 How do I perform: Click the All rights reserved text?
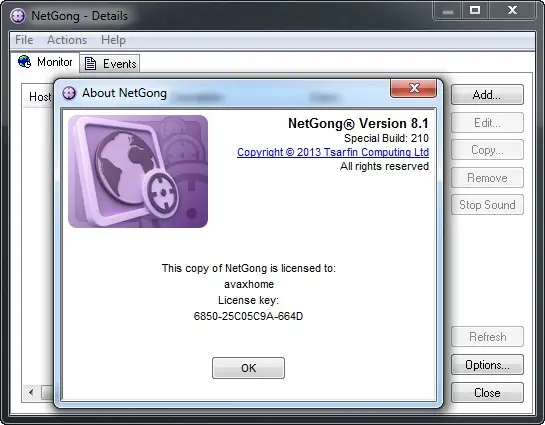(x=384, y=166)
